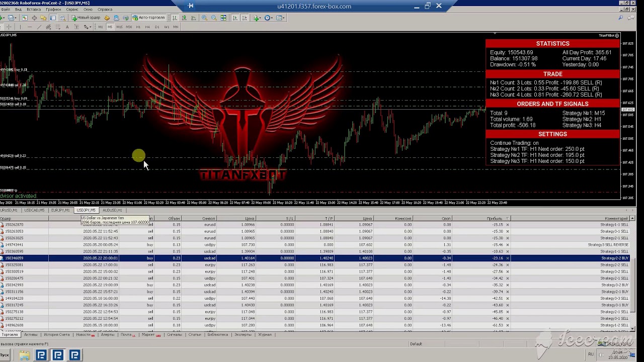Open the Алерты terminal tab
Screen dimensions: 644x362
[x=108, y=335]
